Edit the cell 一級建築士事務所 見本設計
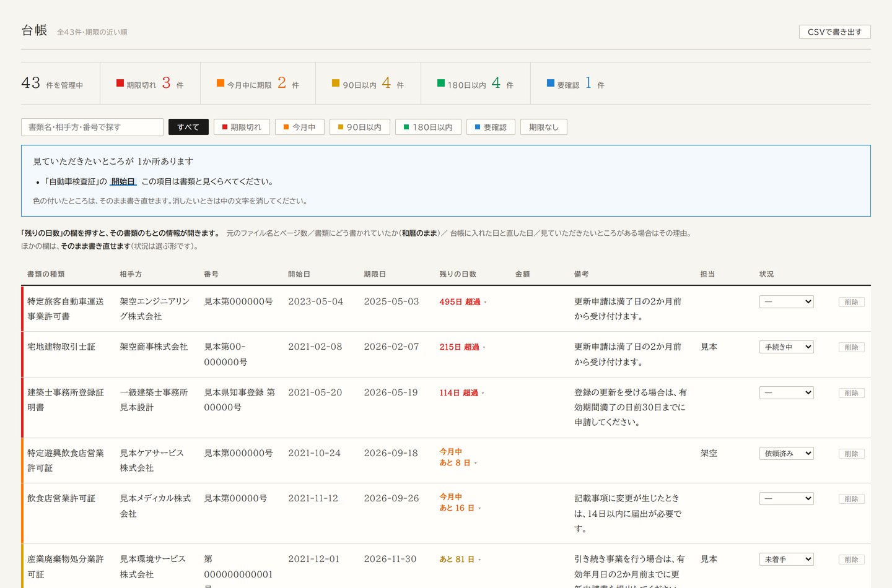Viewport: 892px width, 588px height. [x=154, y=400]
